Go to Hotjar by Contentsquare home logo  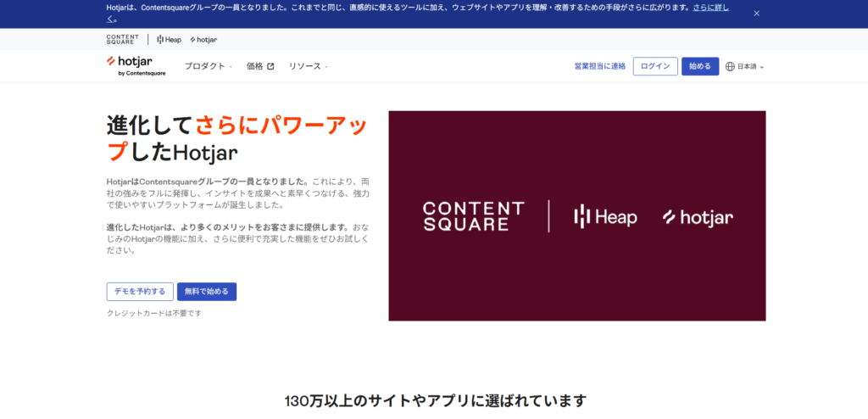click(x=136, y=65)
